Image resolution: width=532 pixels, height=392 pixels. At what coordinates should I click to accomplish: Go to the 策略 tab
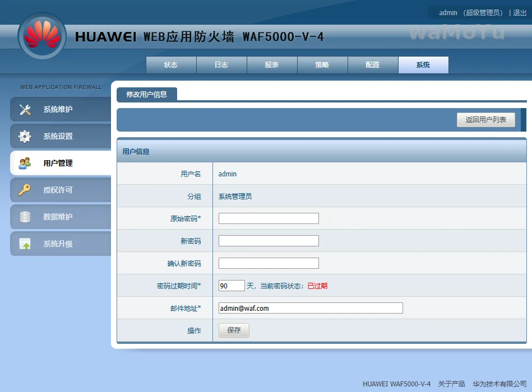322,65
